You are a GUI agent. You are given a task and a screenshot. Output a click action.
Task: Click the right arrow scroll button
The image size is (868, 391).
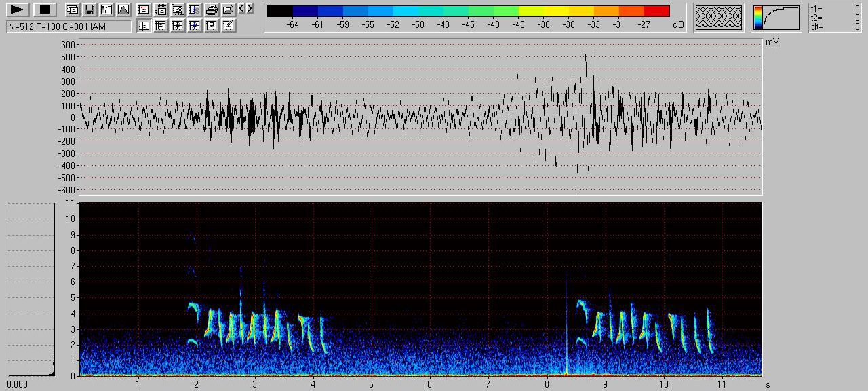click(x=250, y=8)
